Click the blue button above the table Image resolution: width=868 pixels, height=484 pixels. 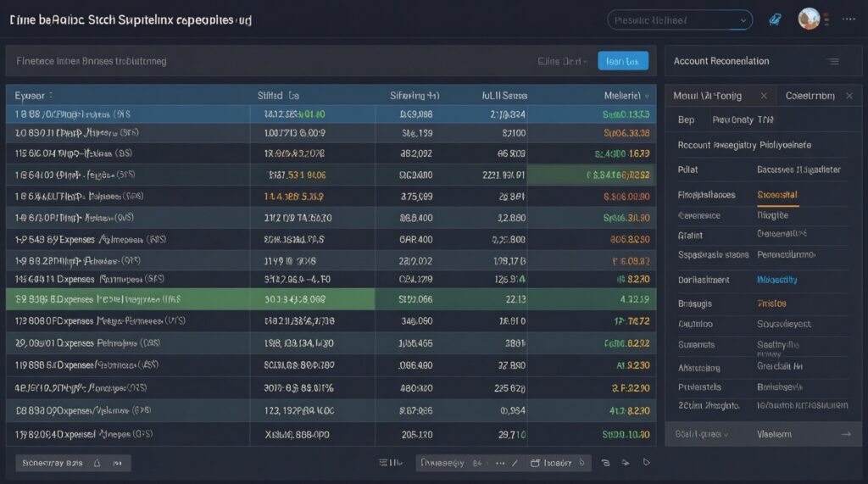[622, 61]
